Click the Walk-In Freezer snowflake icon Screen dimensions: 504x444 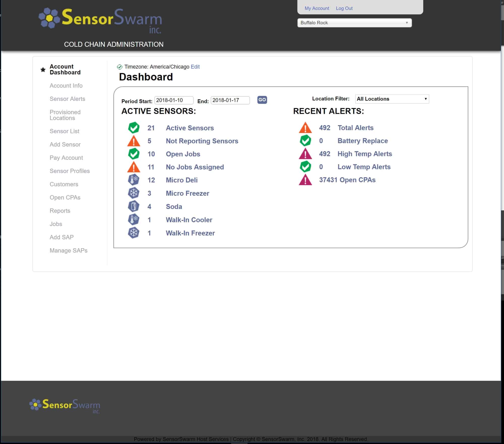coord(134,233)
